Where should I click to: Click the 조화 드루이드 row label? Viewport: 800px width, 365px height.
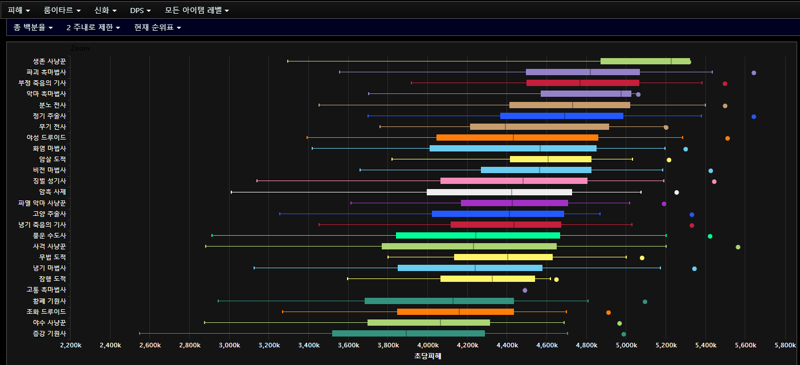click(46, 311)
